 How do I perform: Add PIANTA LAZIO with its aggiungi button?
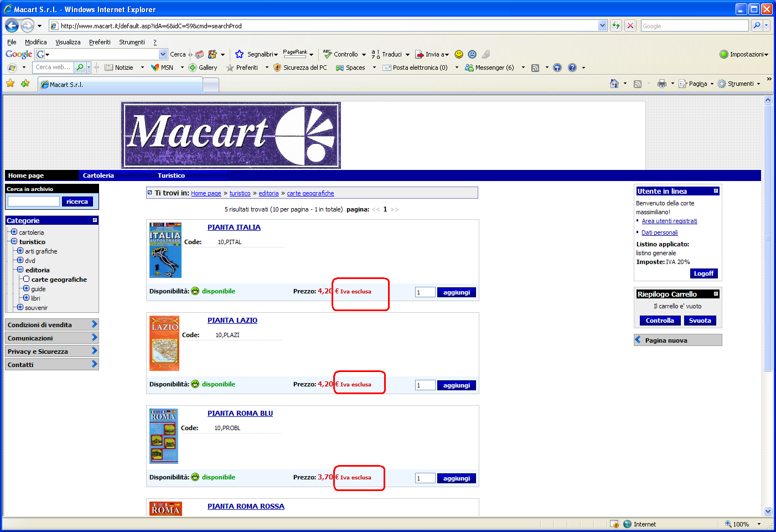click(457, 385)
